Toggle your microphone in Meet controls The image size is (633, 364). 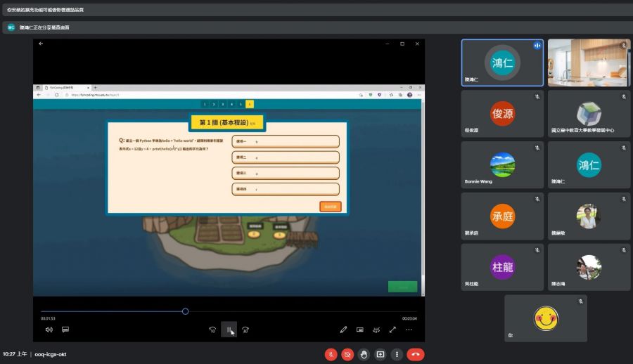click(331, 354)
